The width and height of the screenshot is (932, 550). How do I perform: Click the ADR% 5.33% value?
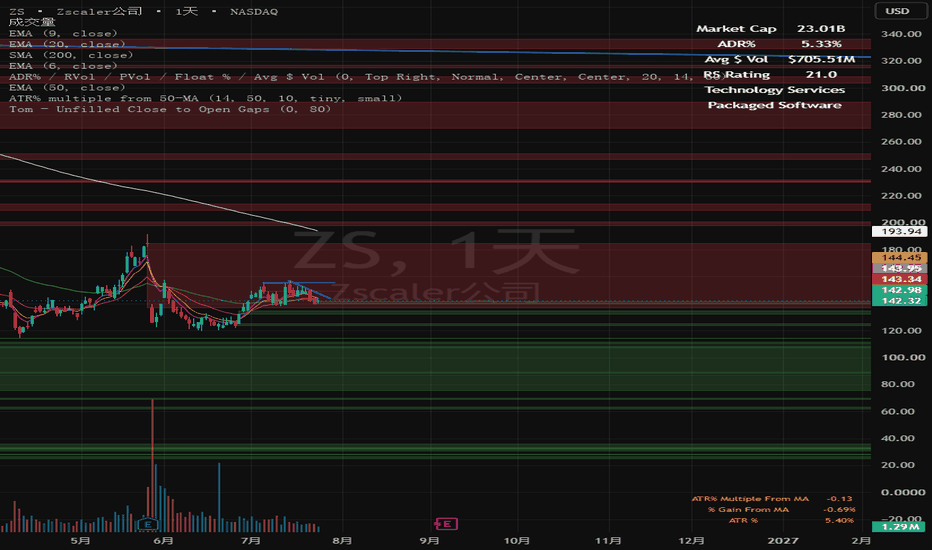pos(821,44)
